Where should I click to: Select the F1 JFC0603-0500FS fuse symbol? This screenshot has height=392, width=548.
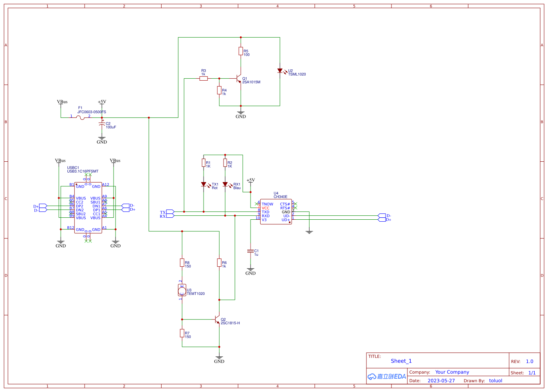coord(81,117)
